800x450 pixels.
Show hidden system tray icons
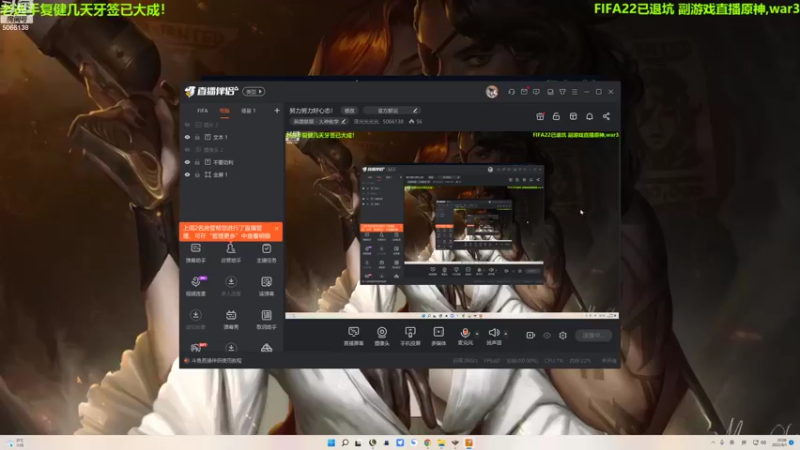tap(713, 442)
